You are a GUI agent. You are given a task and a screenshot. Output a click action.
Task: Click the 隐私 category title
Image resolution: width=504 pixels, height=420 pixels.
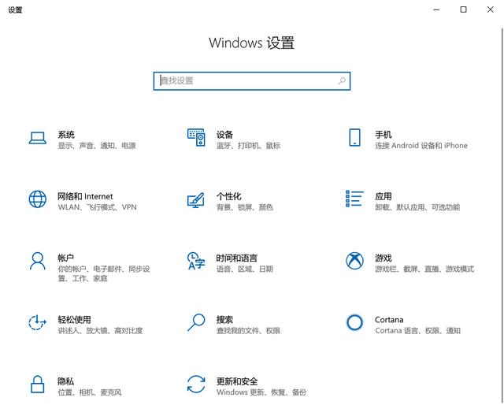(66, 381)
